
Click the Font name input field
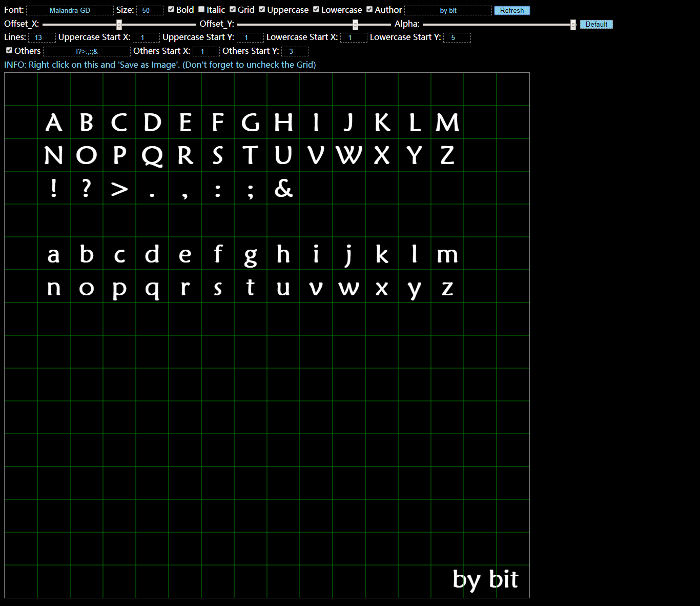click(x=70, y=10)
